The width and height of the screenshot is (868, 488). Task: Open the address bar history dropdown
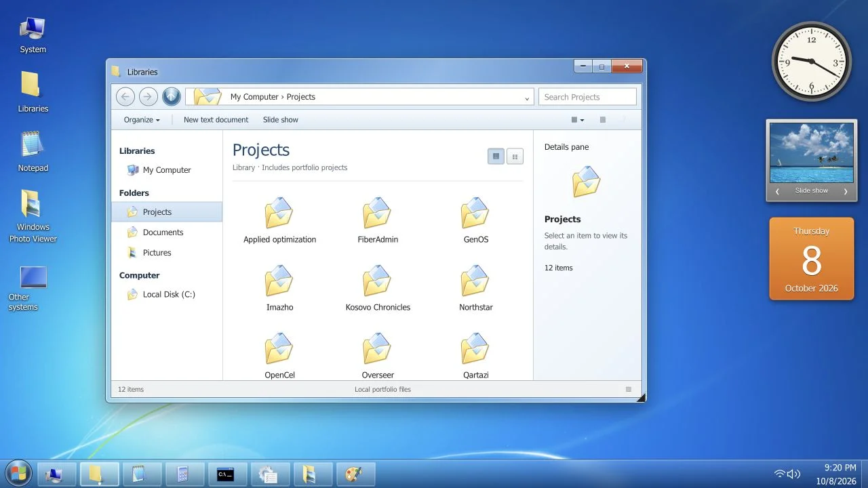pyautogui.click(x=527, y=98)
